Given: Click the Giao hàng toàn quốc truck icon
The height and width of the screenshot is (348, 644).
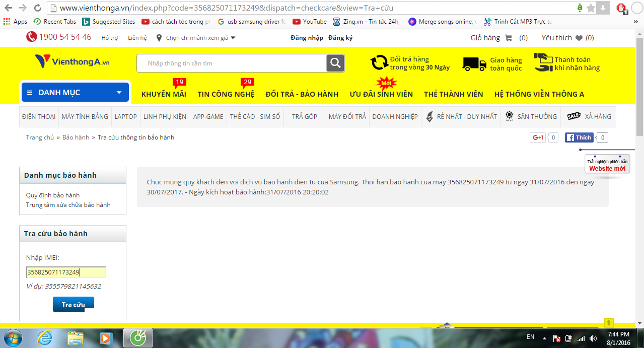Looking at the screenshot, I should (x=474, y=64).
